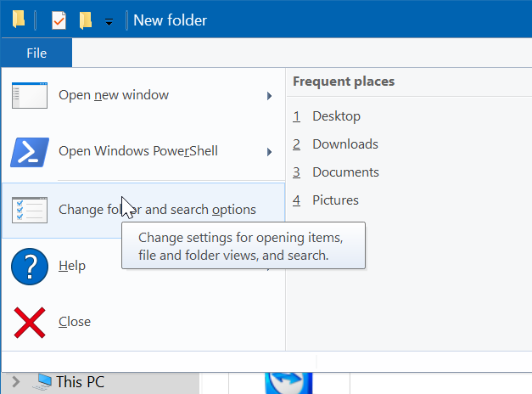The width and height of the screenshot is (532, 394).
Task: Open Documents from Frequent places
Action: (335, 172)
